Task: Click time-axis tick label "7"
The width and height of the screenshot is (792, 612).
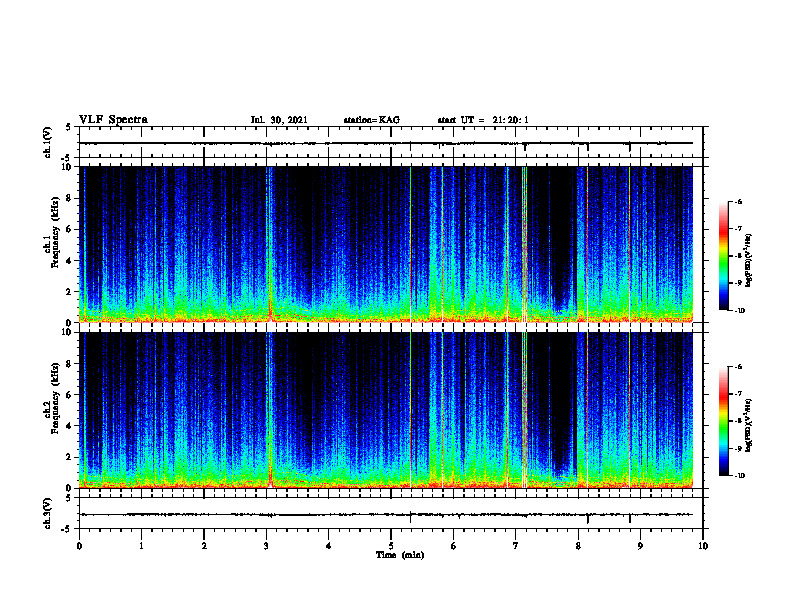Action: (516, 546)
